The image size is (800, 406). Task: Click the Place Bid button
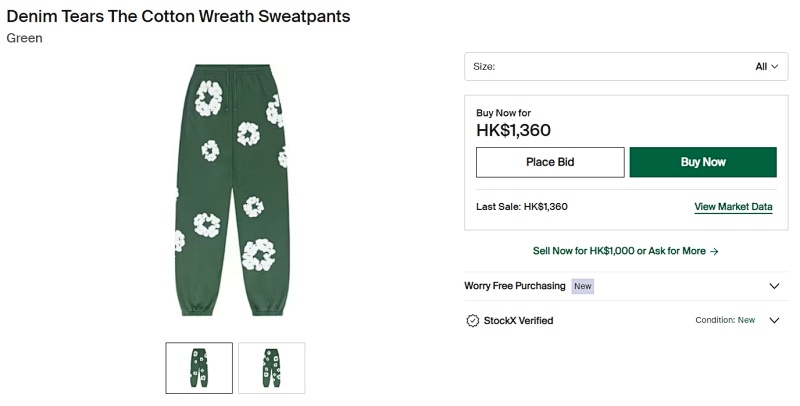coord(550,162)
